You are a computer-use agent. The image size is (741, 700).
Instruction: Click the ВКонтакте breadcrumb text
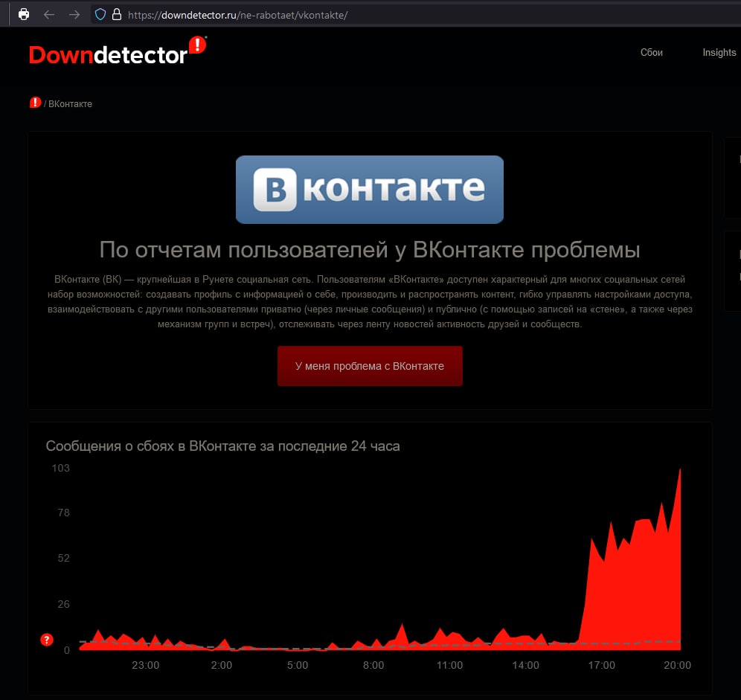point(70,104)
